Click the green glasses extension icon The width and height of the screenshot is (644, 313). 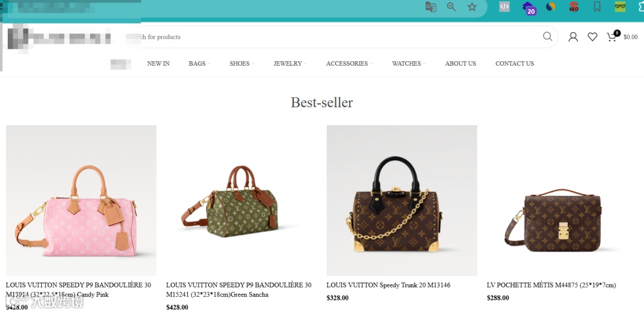(620, 7)
